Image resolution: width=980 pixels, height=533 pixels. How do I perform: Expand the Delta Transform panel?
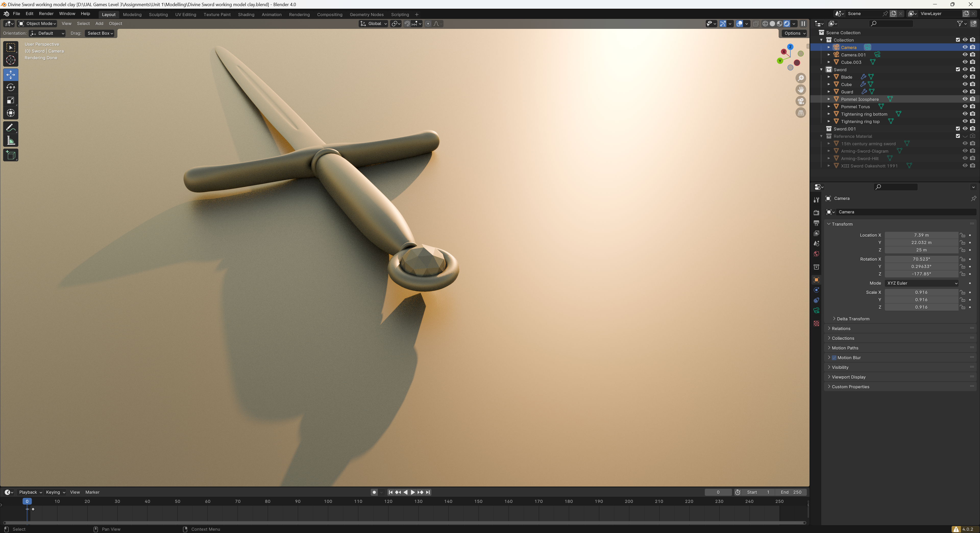[853, 319]
